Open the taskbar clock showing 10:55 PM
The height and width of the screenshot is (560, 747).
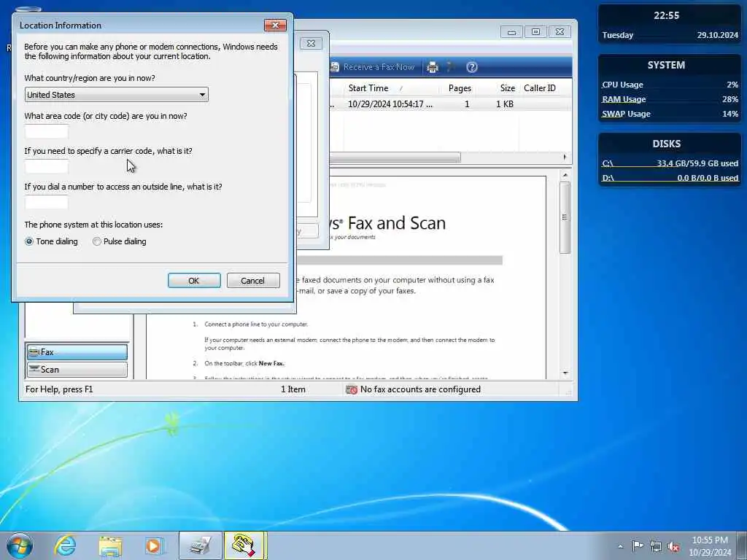tap(710, 546)
